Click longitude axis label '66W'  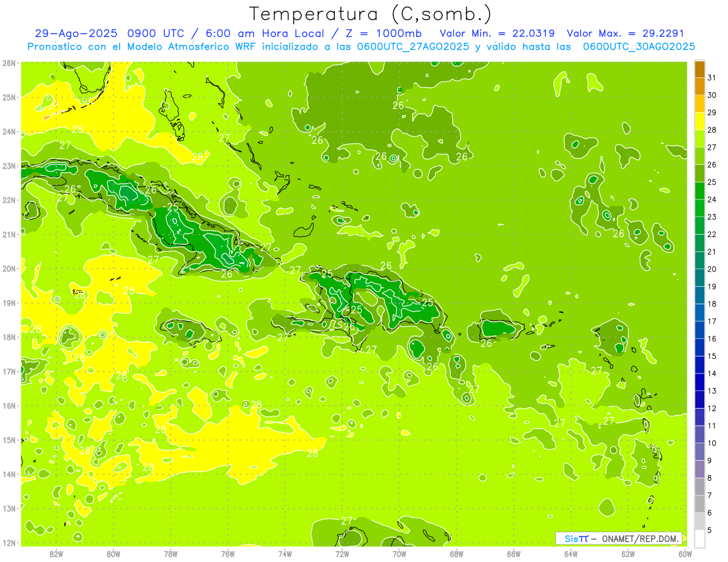(513, 553)
